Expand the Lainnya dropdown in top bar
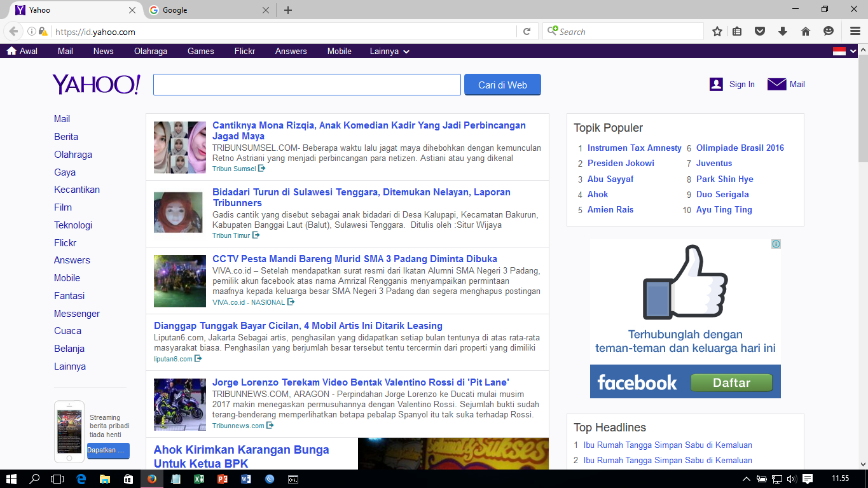The width and height of the screenshot is (868, 488). (389, 51)
